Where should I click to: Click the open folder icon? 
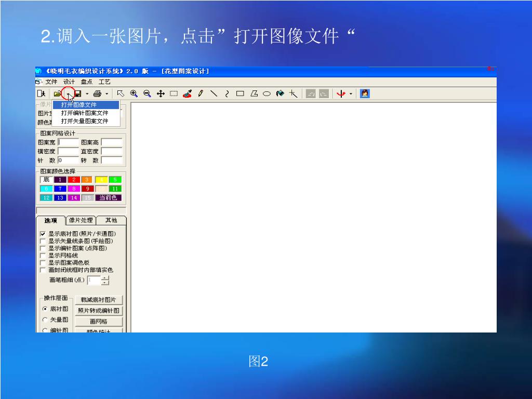[x=58, y=94]
